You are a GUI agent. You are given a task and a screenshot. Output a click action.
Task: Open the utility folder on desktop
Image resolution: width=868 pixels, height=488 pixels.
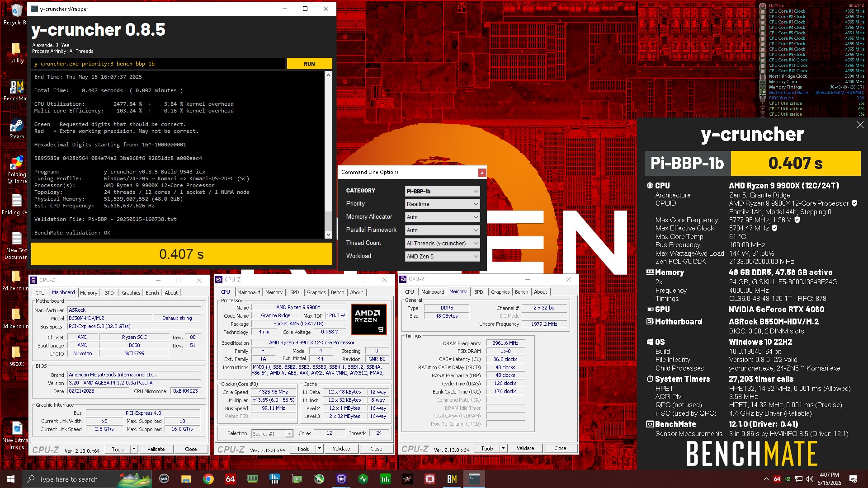click(17, 53)
